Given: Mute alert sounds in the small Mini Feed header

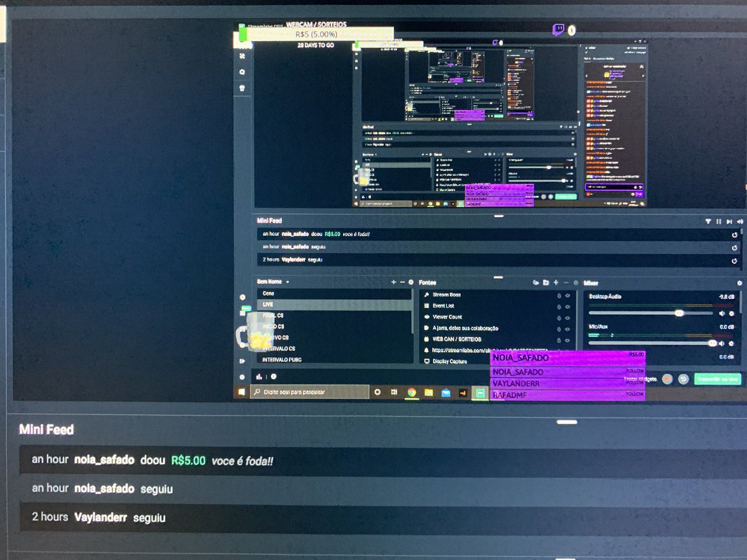Looking at the screenshot, I should pos(740,221).
